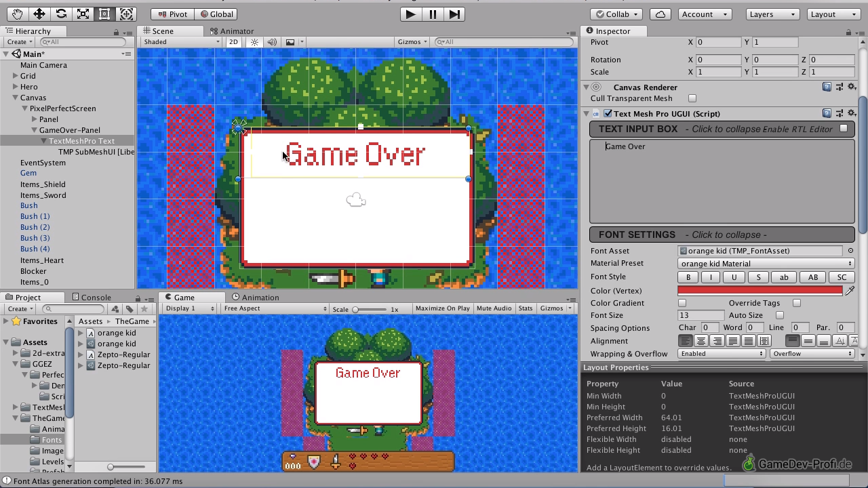Click the Maximize On Play button

[x=442, y=308]
